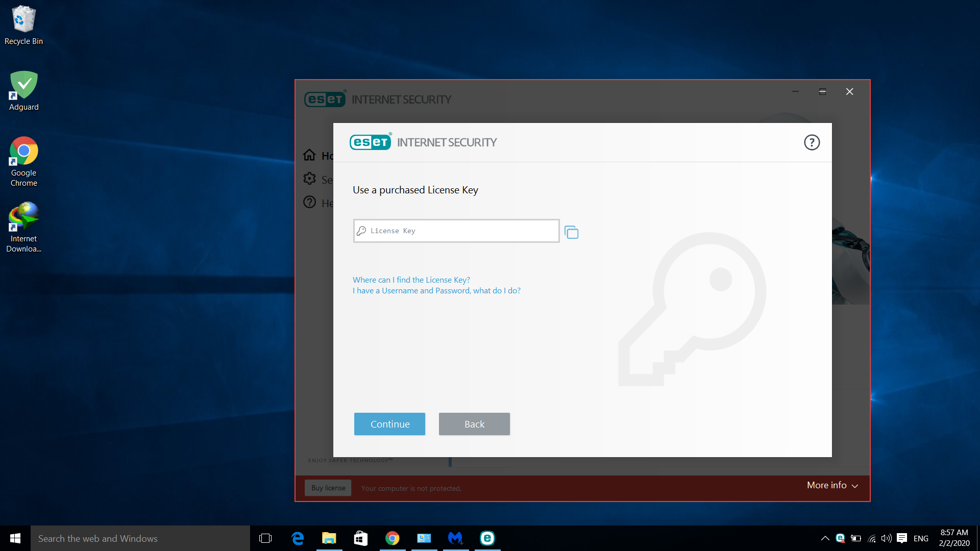The image size is (980, 551).
Task: Click the battery tray icon
Action: [x=856, y=538]
